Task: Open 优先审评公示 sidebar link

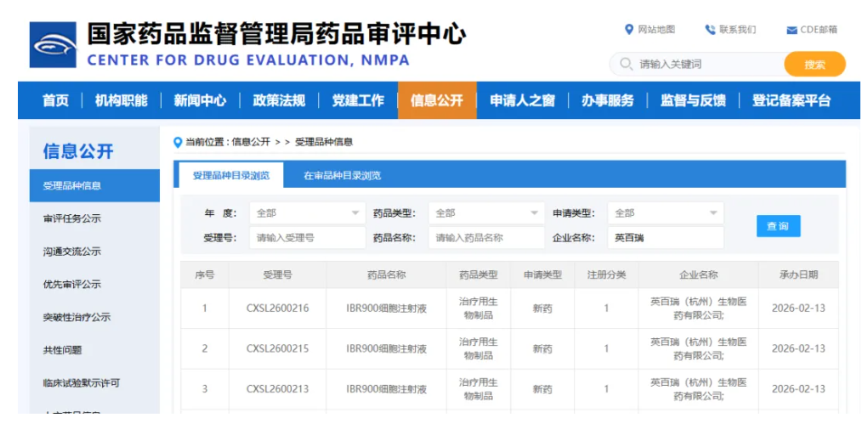Action: 72,285
